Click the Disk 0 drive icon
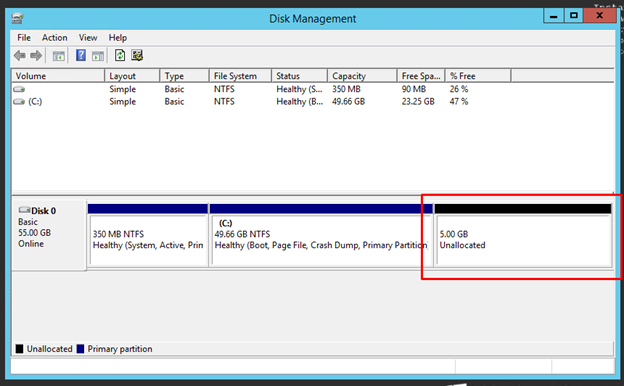This screenshot has height=386, width=624. [24, 210]
